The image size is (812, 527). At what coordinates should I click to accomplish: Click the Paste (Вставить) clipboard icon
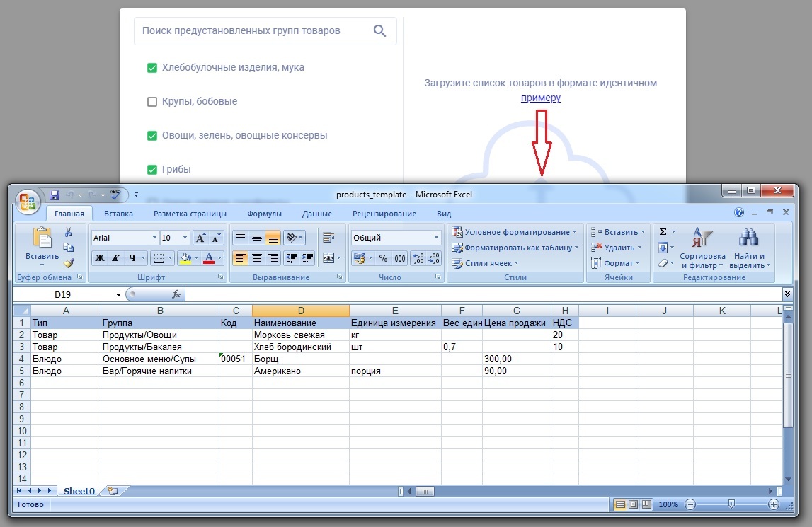[42, 238]
